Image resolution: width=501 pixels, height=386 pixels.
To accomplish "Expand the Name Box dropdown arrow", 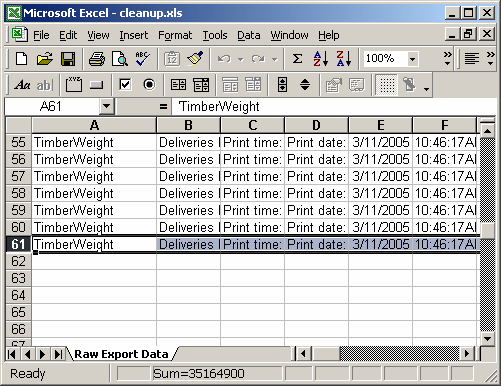I will (106, 107).
